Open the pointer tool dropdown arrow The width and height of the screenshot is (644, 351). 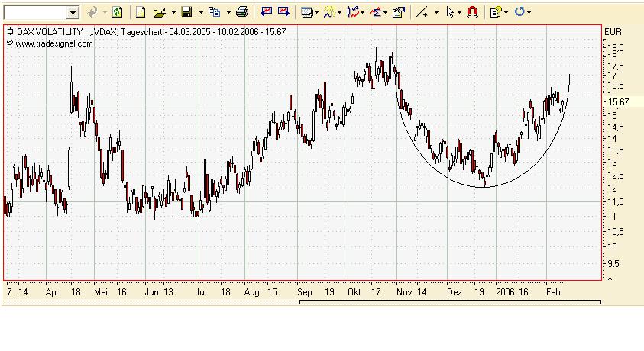[x=459, y=13]
